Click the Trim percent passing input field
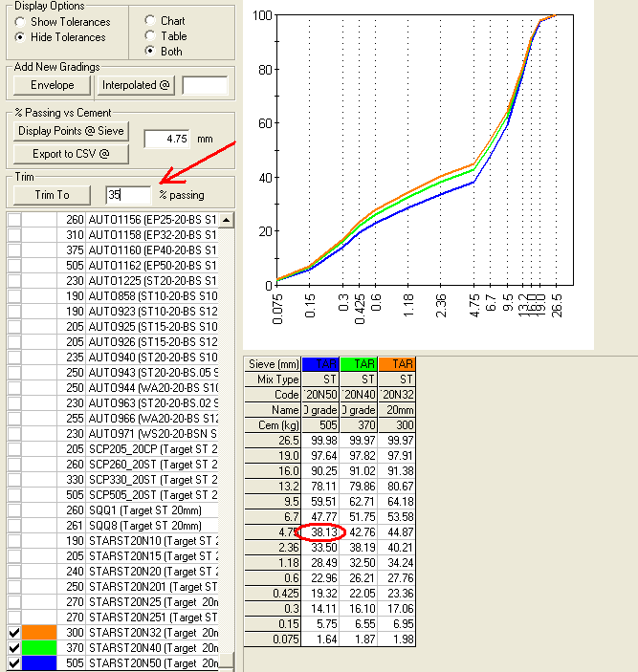The image size is (638, 672). click(x=128, y=195)
